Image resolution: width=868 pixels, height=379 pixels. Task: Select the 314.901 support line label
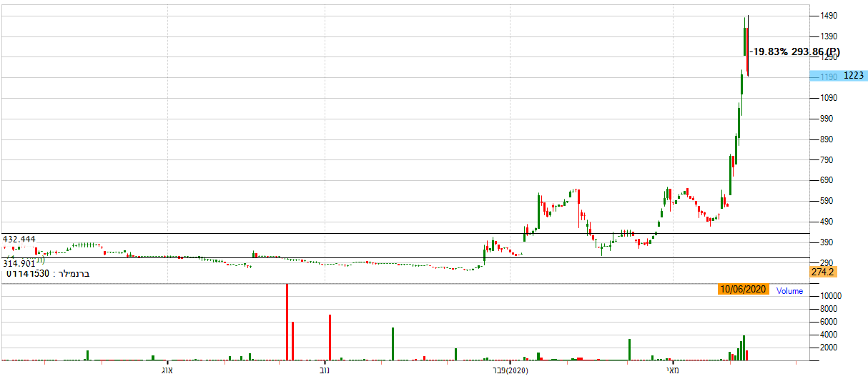click(x=19, y=264)
